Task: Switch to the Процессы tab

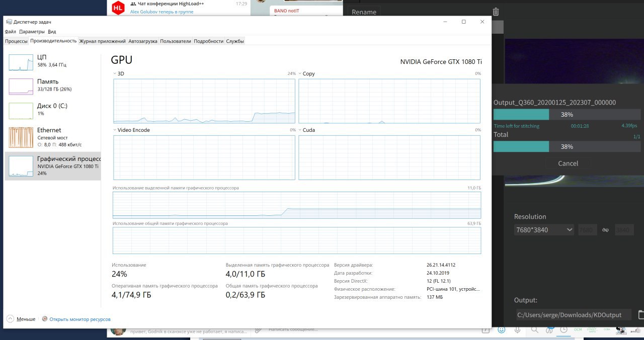Action: coord(16,41)
